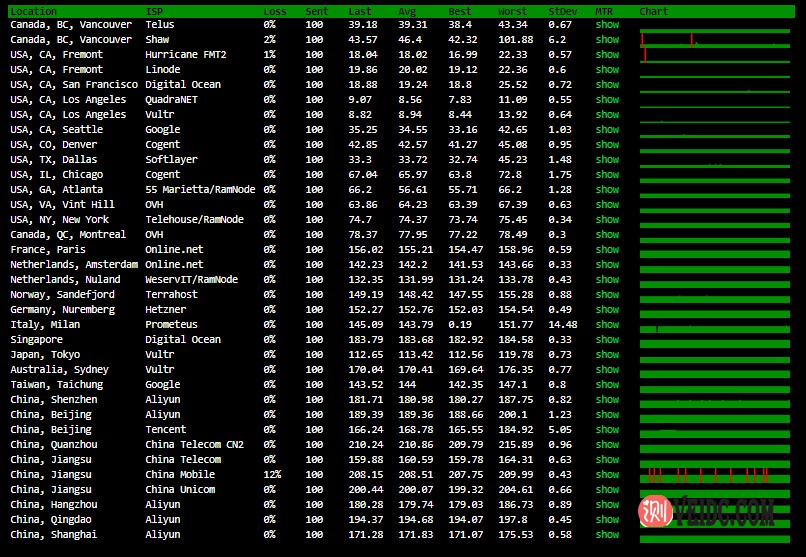Click show link for Tencent Beijing row
Image resolution: width=806 pixels, height=557 pixels.
tap(607, 429)
